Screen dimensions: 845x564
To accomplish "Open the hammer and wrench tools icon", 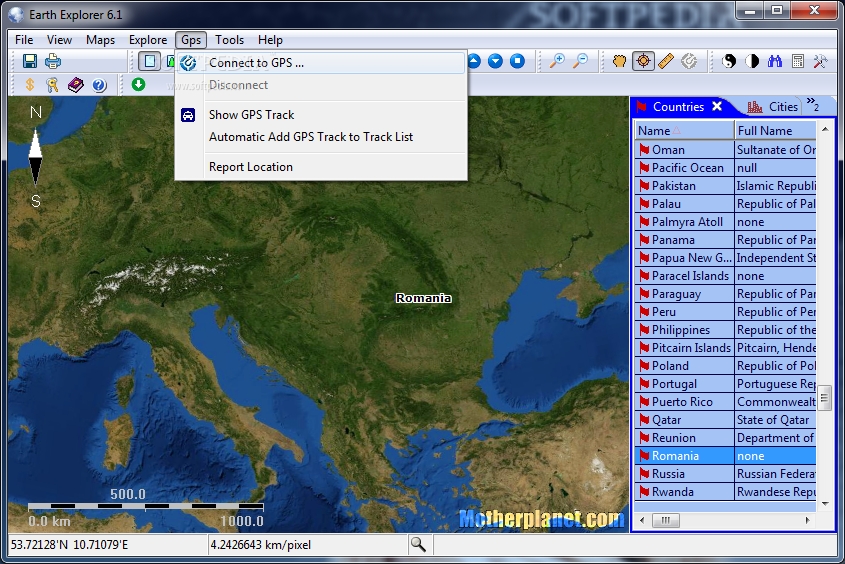I will [x=821, y=61].
